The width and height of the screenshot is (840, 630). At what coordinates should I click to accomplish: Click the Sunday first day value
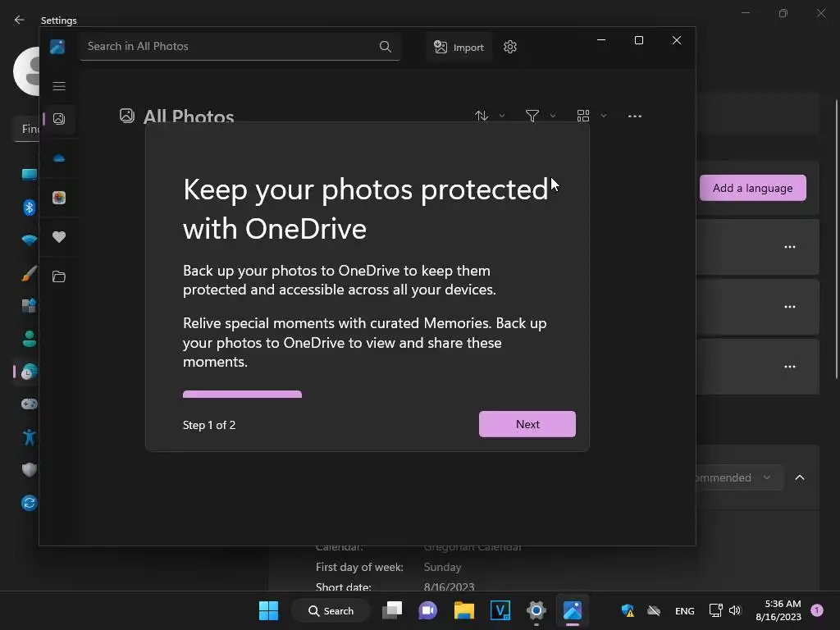pos(442,567)
